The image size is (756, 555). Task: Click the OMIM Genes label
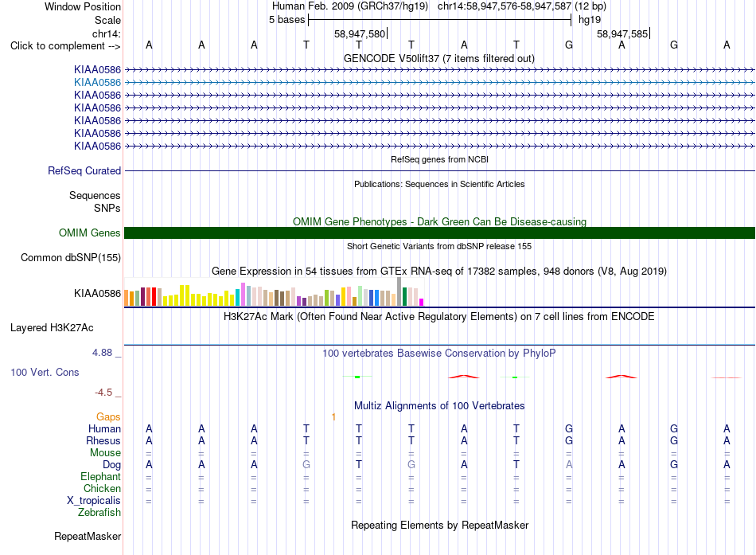[90, 233]
